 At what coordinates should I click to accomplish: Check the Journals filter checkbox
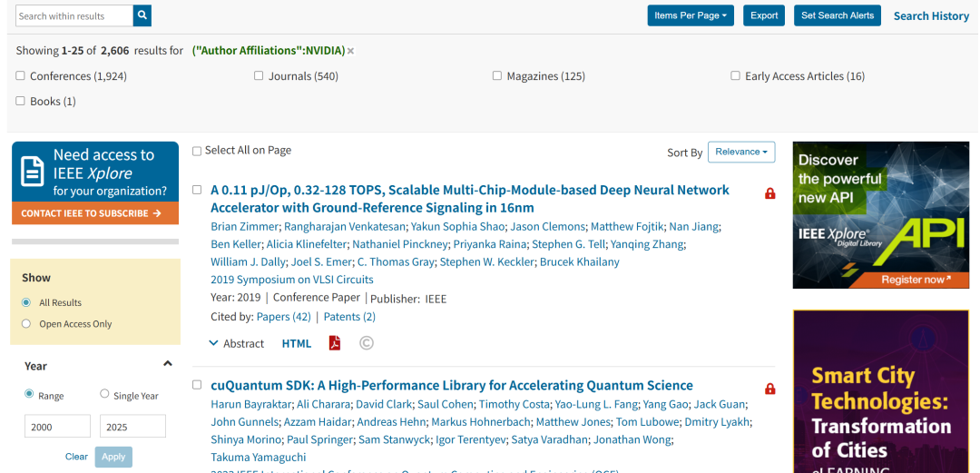pos(259,75)
